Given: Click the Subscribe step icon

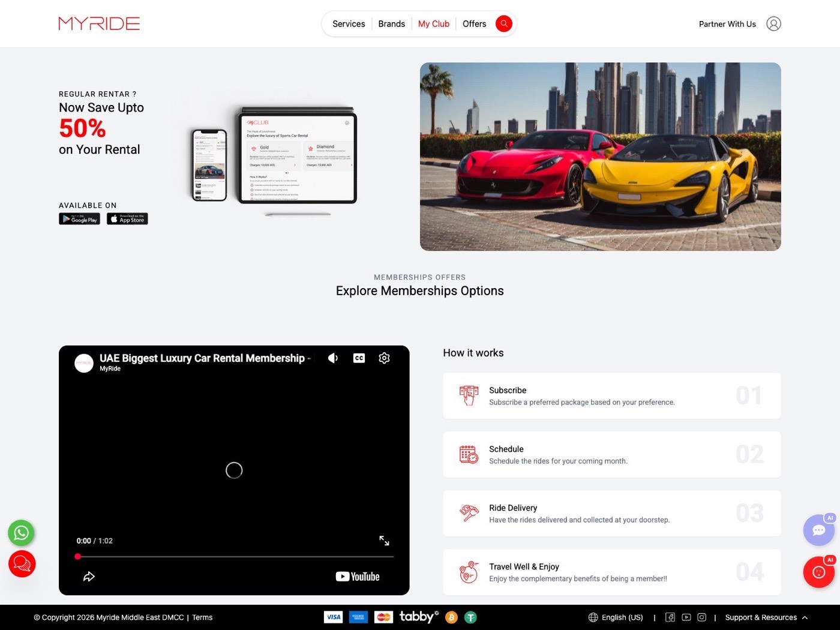Looking at the screenshot, I should click(469, 395).
